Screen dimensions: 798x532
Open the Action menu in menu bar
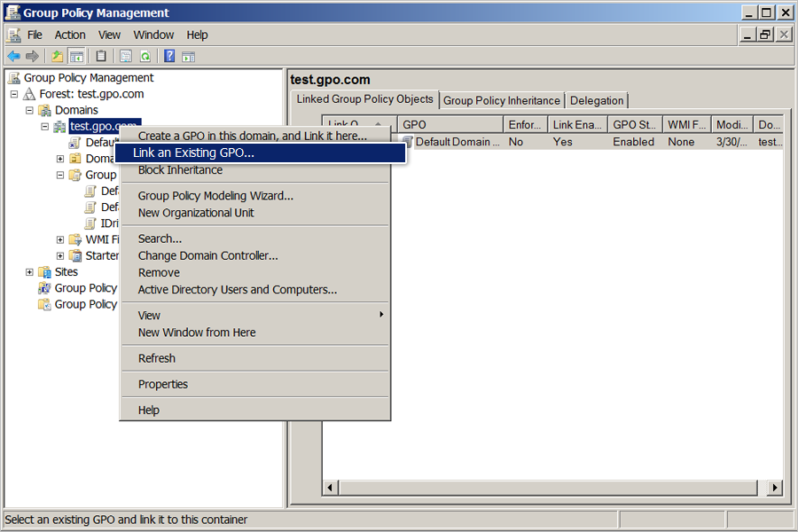click(x=70, y=35)
